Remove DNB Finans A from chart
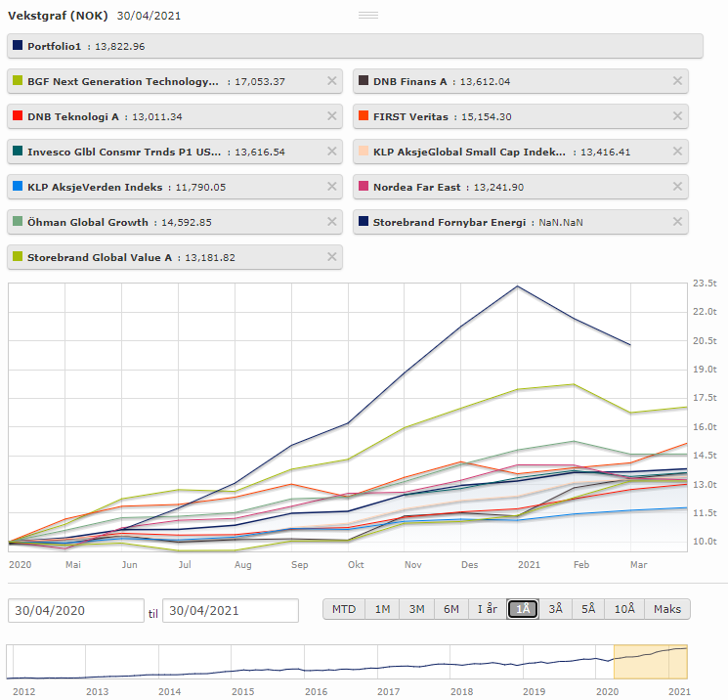 click(x=677, y=81)
